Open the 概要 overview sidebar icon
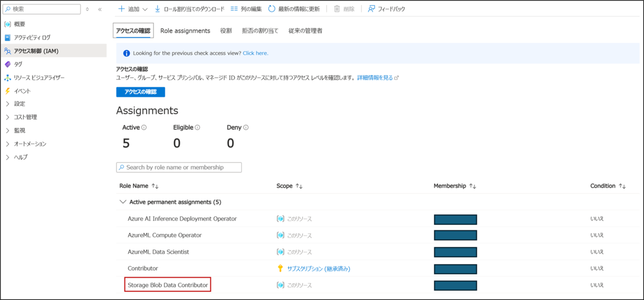Screen dimensions: 644x300 [8, 24]
